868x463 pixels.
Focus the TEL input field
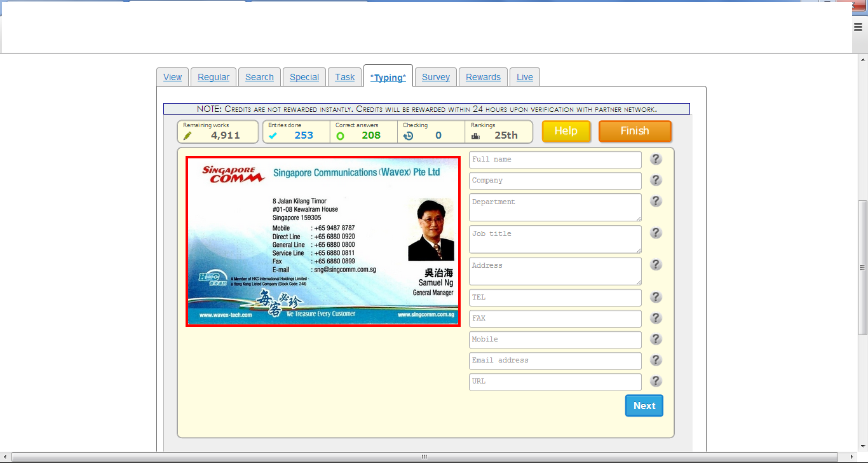(x=555, y=298)
